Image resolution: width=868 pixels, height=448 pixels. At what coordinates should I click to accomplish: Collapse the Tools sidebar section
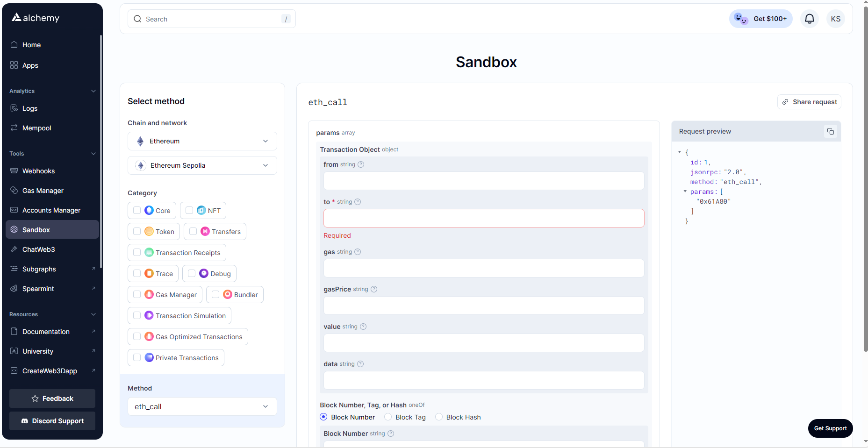point(93,154)
